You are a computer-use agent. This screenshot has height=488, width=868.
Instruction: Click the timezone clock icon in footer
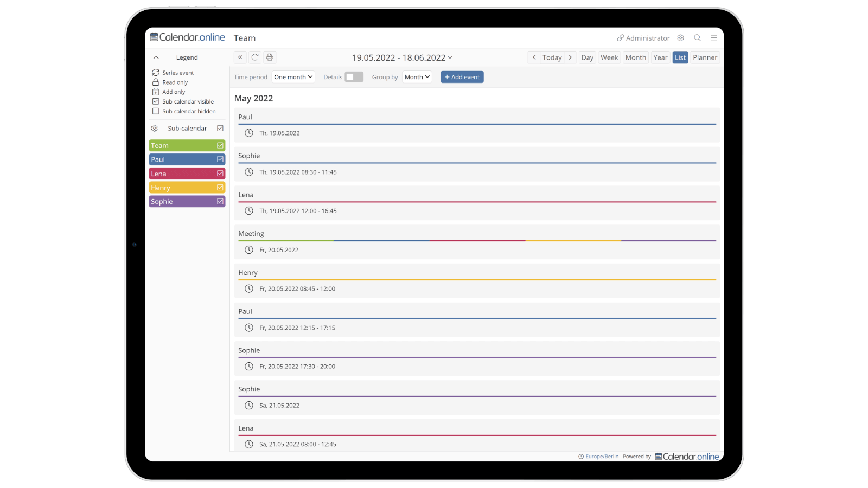pyautogui.click(x=581, y=457)
